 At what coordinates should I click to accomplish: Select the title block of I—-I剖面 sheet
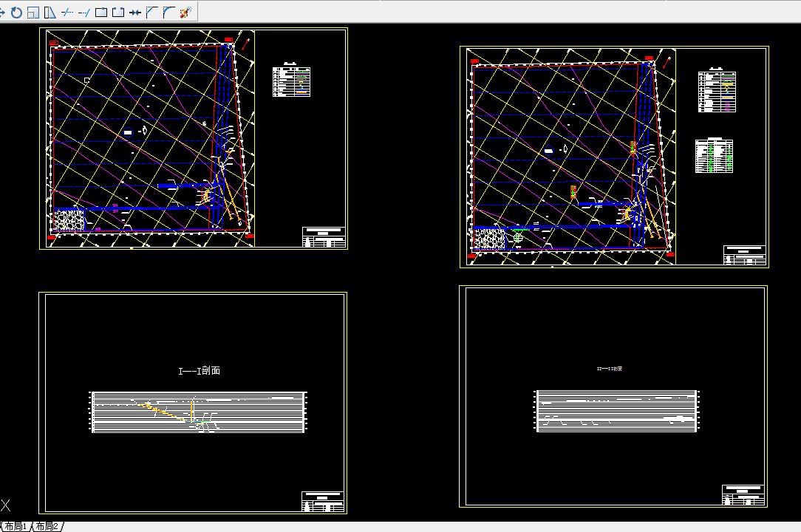tap(323, 502)
